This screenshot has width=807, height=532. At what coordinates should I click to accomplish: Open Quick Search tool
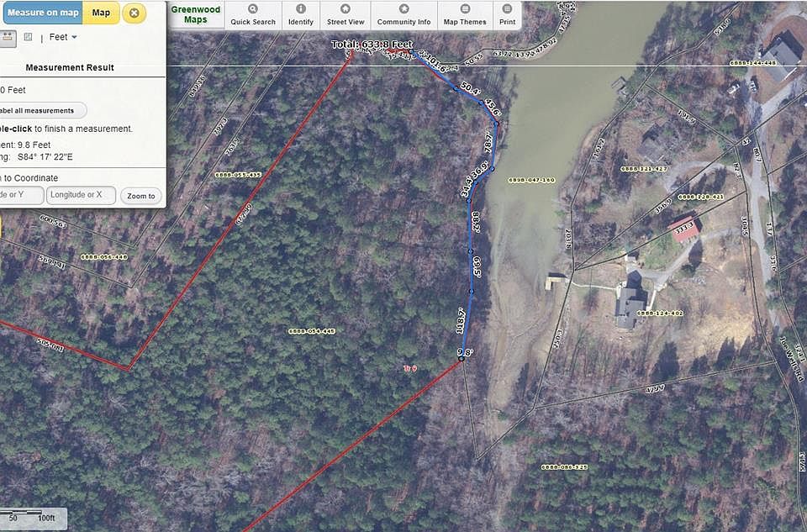(253, 15)
